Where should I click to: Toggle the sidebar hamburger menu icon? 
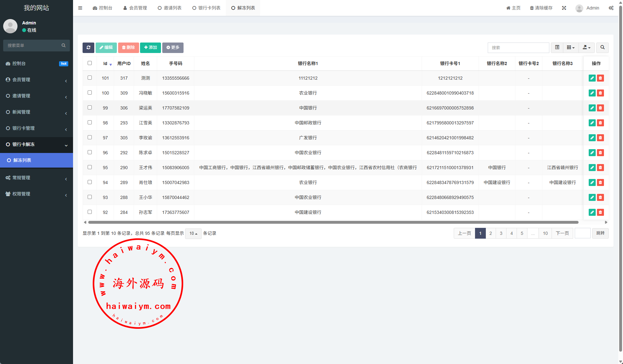80,8
